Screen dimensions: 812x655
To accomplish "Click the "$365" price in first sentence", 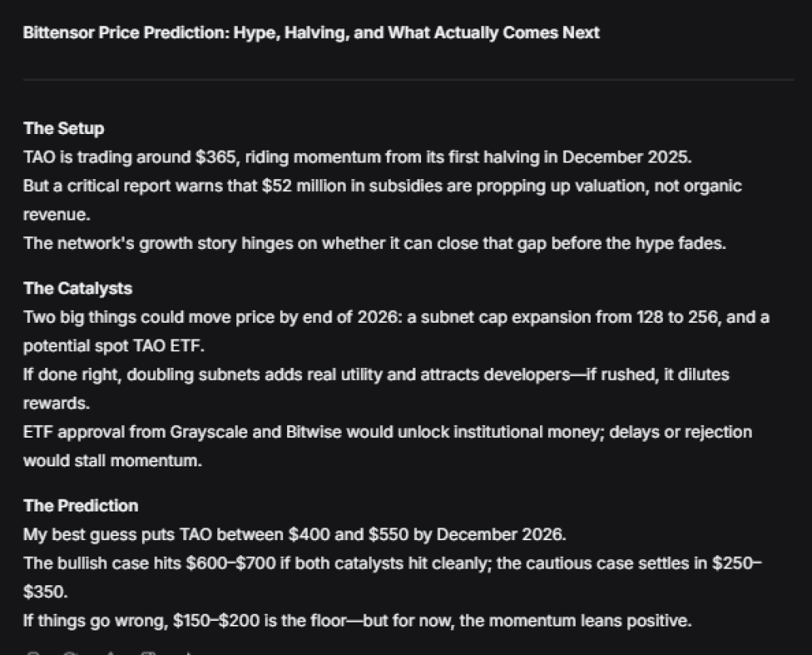I will (216, 157).
